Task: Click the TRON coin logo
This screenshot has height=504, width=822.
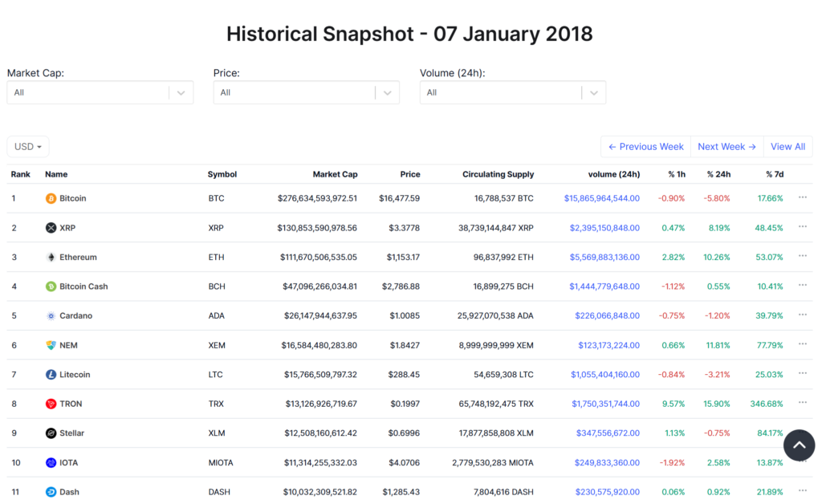Action: click(x=51, y=404)
